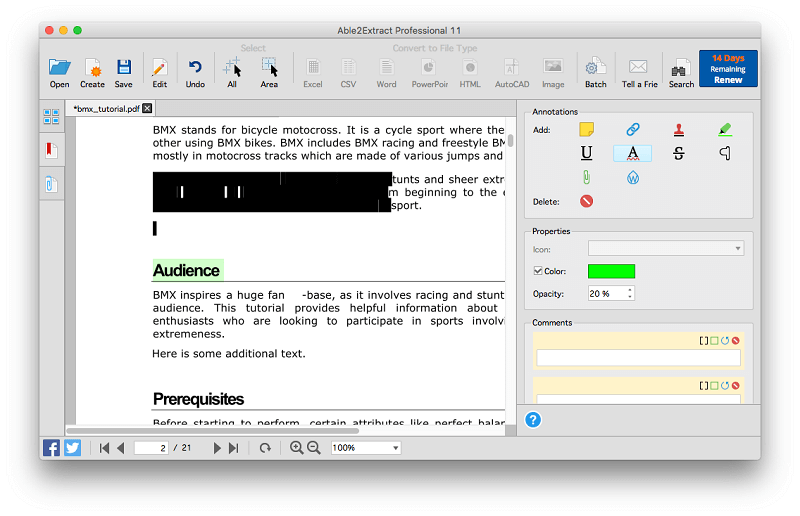Click the bracket icon on first comment
The height and width of the screenshot is (516, 800).
pyautogui.click(x=704, y=340)
